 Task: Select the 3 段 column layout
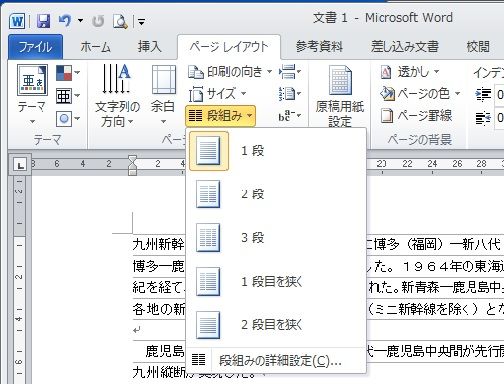click(x=277, y=238)
